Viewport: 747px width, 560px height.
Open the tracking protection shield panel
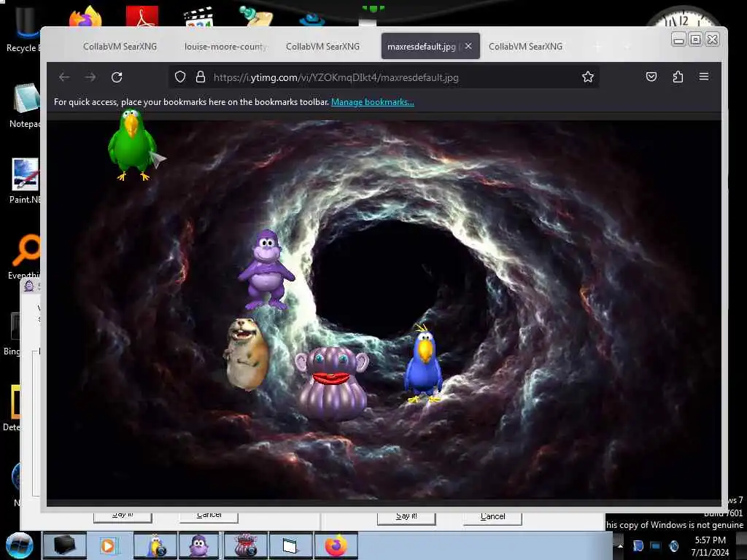(180, 77)
